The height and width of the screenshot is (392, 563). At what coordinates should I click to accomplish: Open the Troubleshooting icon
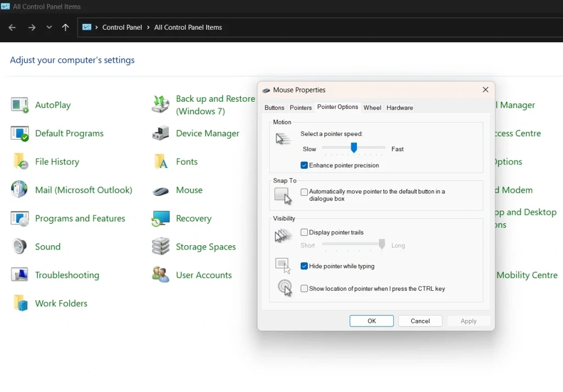(x=67, y=275)
